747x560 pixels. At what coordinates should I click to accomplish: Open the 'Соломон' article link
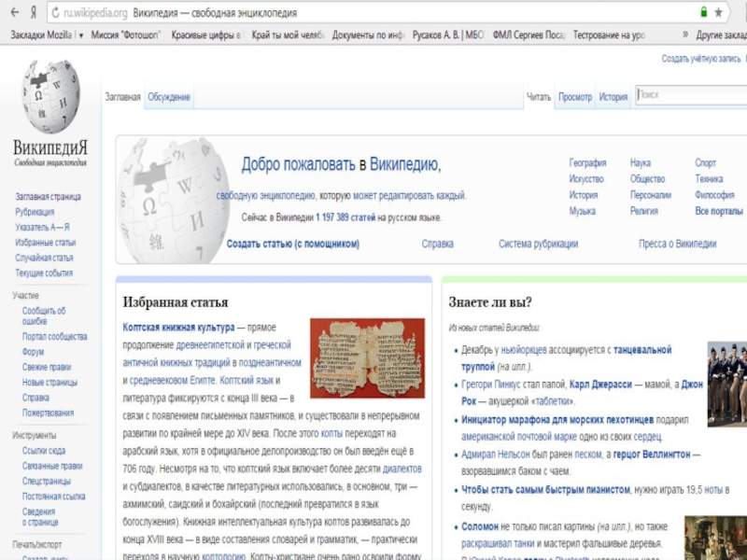[x=480, y=526]
